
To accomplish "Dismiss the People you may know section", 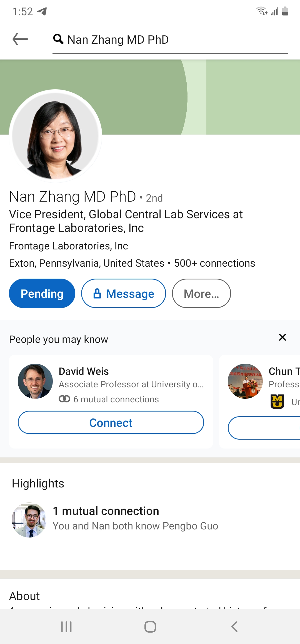I will point(282,338).
